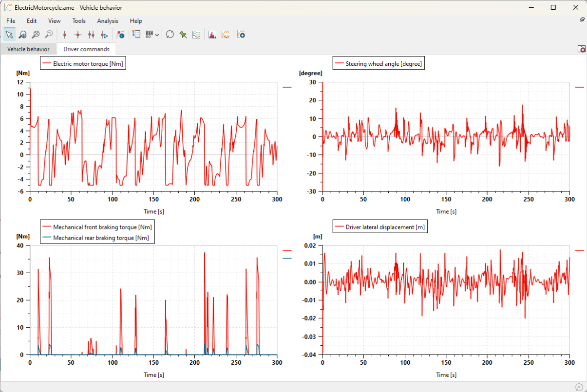Image resolution: width=587 pixels, height=392 pixels.
Task: Open the Analysis menu
Action: coord(108,21)
